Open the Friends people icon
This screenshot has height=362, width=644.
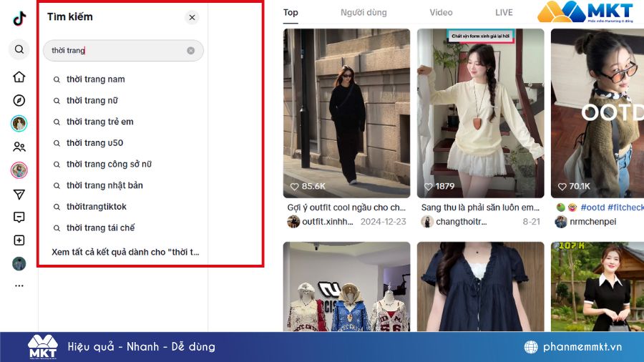point(19,147)
